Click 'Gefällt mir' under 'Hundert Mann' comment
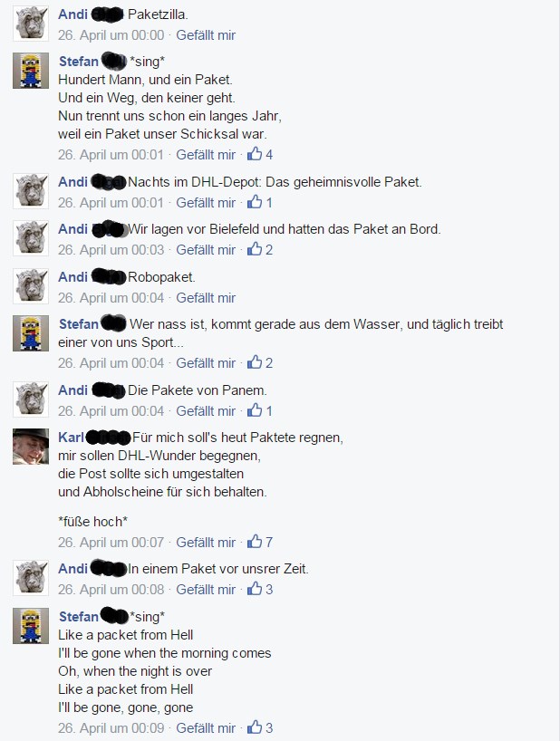 [206, 155]
